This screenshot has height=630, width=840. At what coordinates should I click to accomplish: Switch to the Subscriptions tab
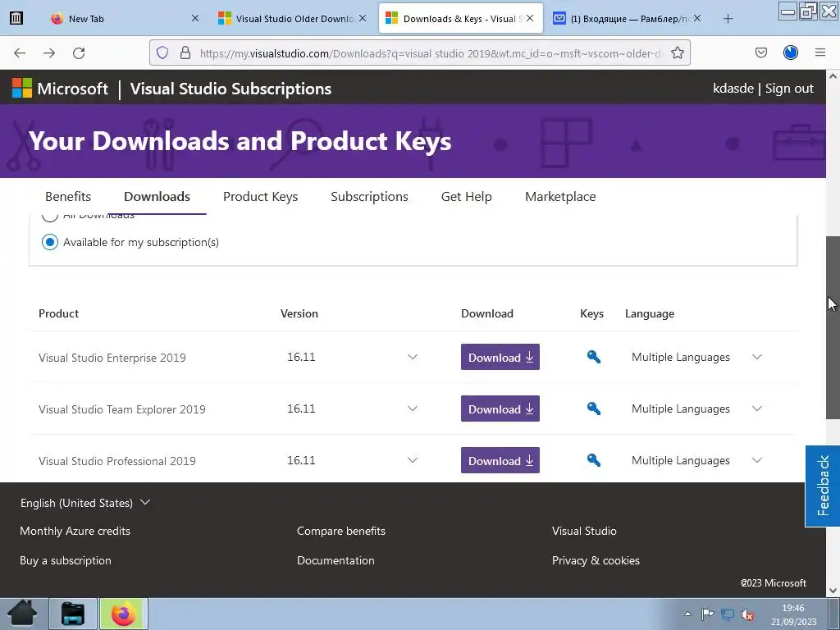click(369, 197)
